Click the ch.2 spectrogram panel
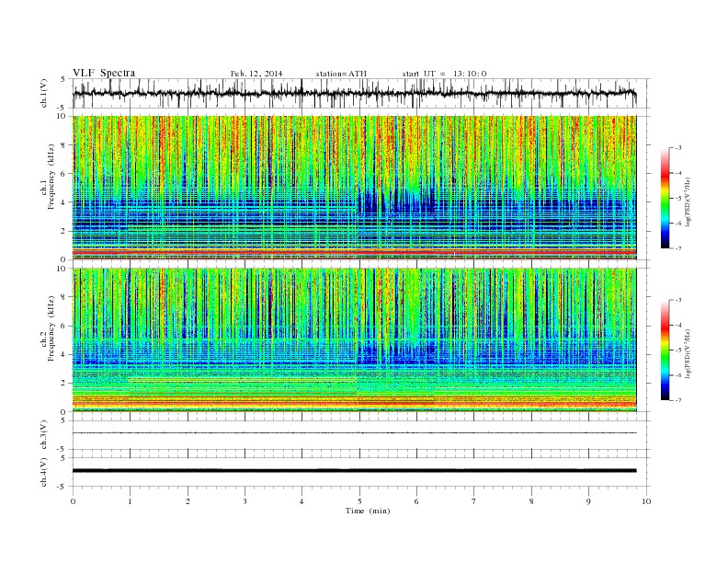Screen dimensions: 728x563 pos(355,340)
